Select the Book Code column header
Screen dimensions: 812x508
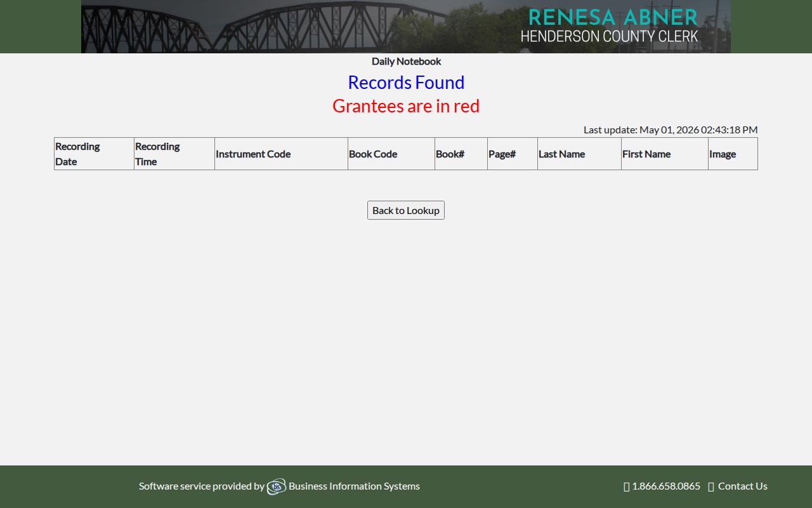click(x=391, y=154)
